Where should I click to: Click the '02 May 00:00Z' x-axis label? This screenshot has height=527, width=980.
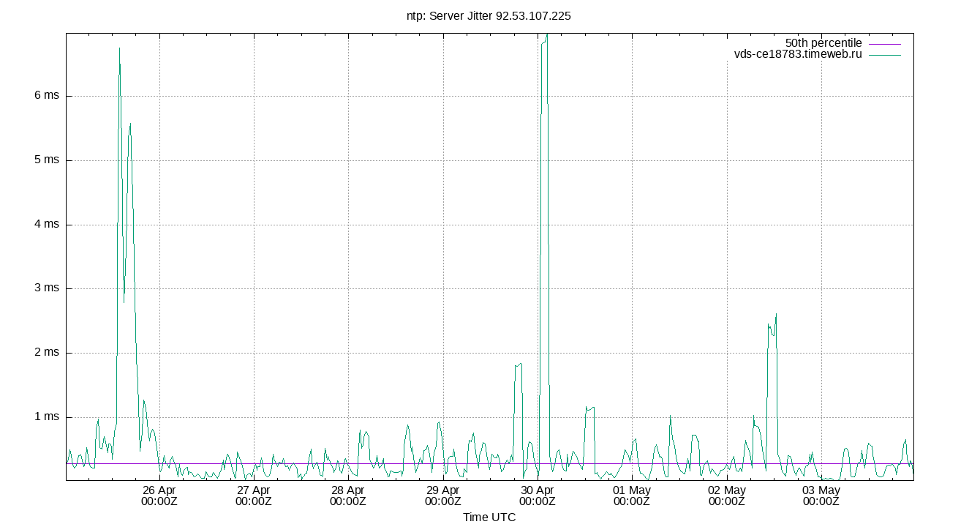(x=726, y=496)
